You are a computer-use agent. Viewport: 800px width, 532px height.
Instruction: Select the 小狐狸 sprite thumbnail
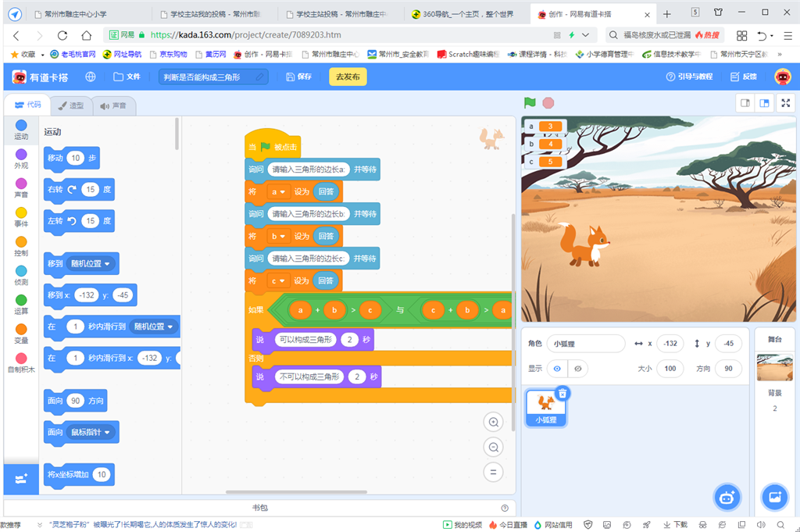tap(546, 408)
